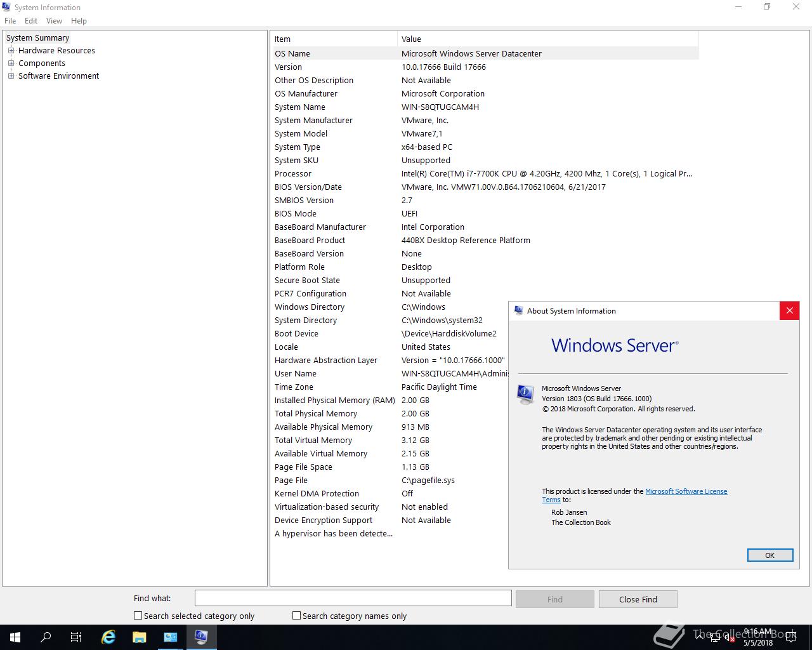Select the PCR7 Configuration row label

[x=310, y=293]
